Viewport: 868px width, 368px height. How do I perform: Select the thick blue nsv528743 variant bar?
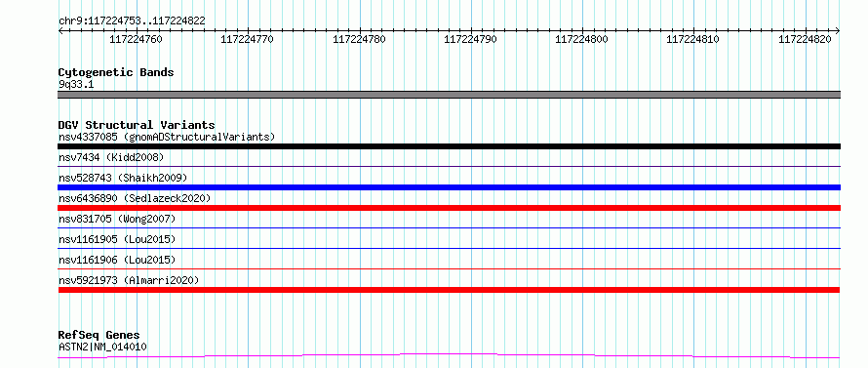click(449, 187)
